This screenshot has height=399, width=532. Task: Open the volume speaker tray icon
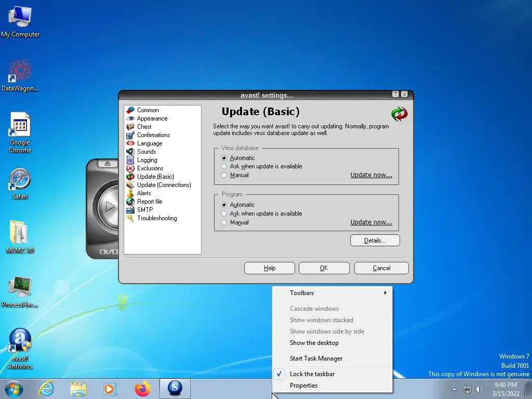click(x=480, y=389)
